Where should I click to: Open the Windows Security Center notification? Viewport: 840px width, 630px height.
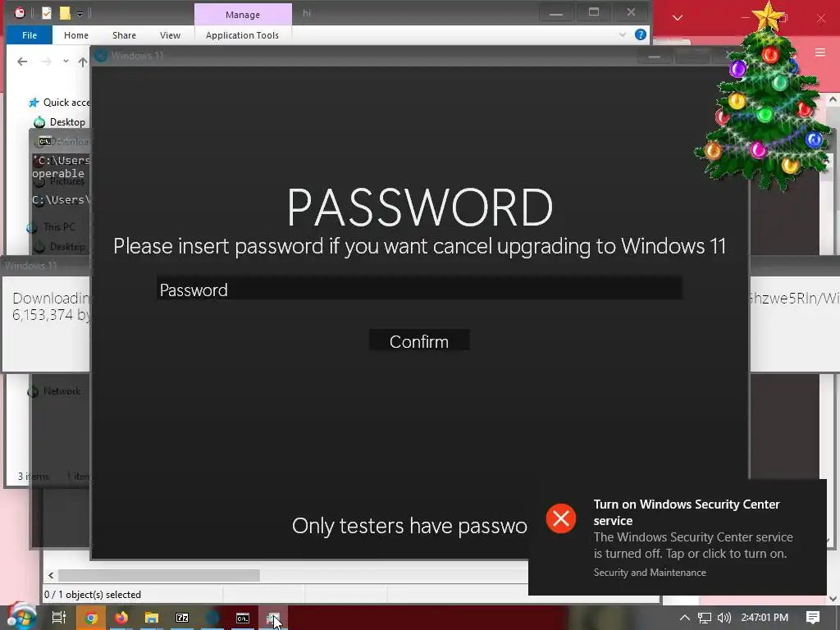pyautogui.click(x=677, y=537)
